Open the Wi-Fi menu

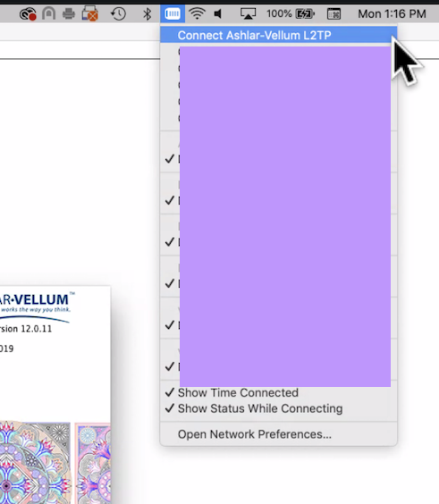click(x=197, y=13)
